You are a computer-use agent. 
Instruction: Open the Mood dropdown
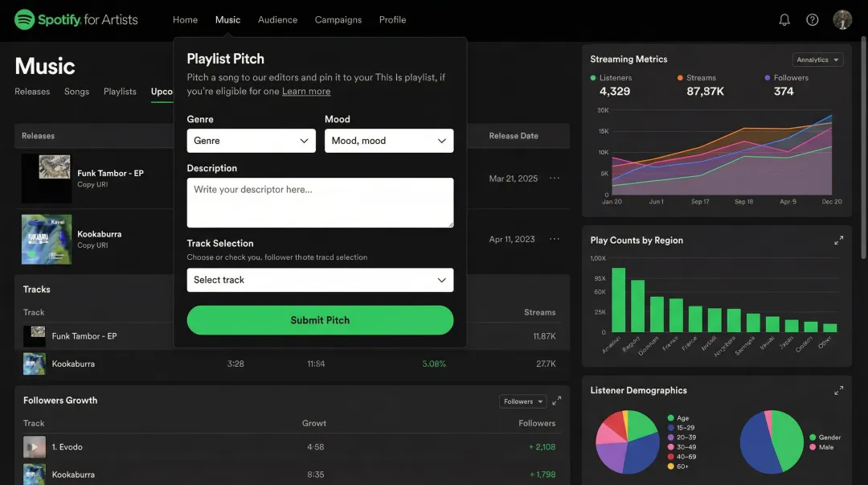click(389, 141)
